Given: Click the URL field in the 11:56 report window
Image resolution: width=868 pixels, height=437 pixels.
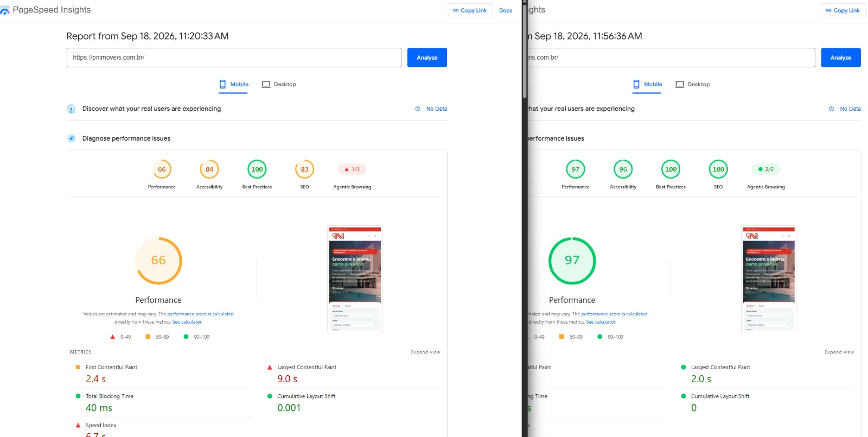Looking at the screenshot, I should tap(671, 58).
